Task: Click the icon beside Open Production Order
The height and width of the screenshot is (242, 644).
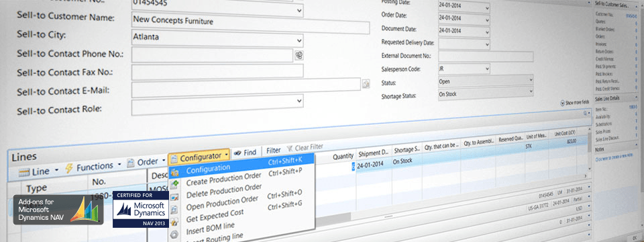Action: 175,210
